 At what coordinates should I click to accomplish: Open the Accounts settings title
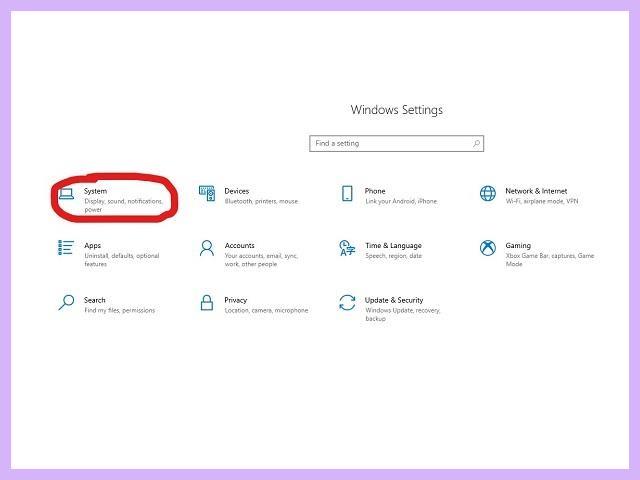(240, 245)
